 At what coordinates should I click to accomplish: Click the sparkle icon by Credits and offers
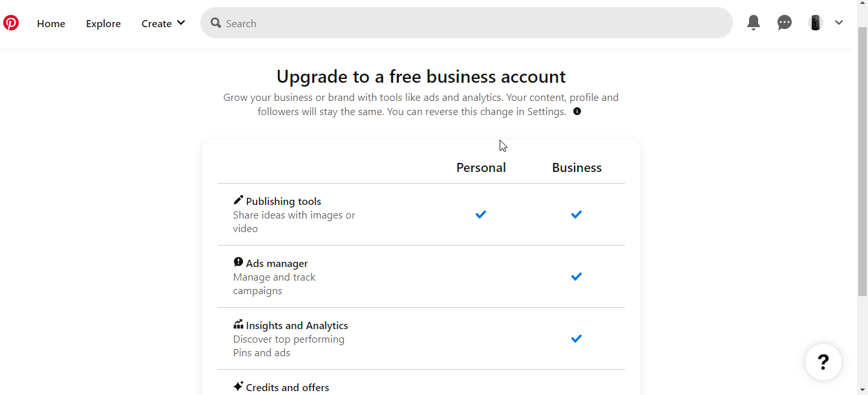coord(238,387)
